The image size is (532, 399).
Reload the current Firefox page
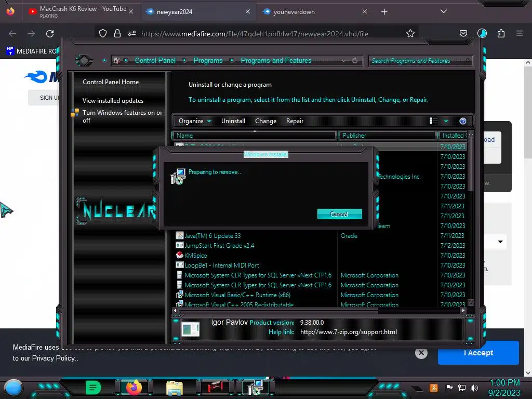point(50,34)
